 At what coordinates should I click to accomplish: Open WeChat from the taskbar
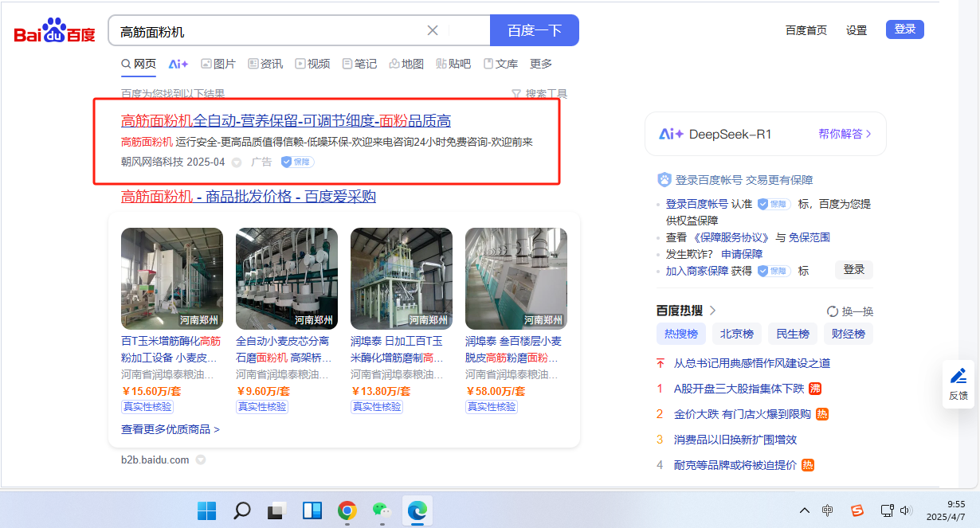[382, 510]
